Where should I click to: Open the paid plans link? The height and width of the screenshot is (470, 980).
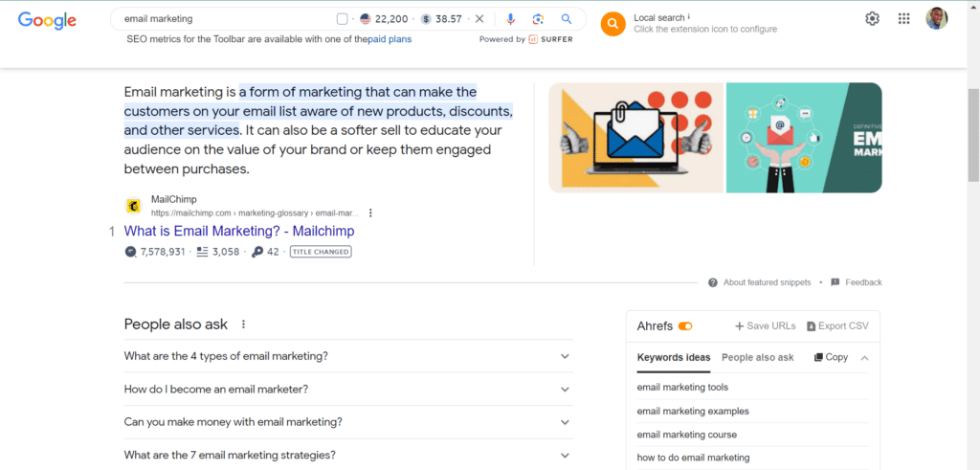click(x=390, y=38)
